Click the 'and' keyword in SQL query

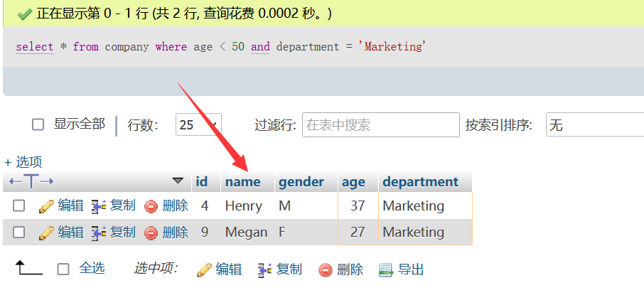pos(260,47)
